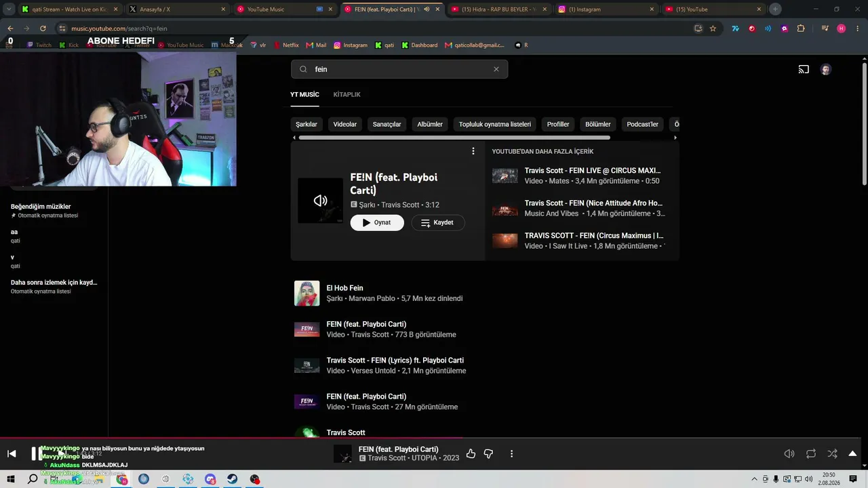Click the address bar URL

119,28
